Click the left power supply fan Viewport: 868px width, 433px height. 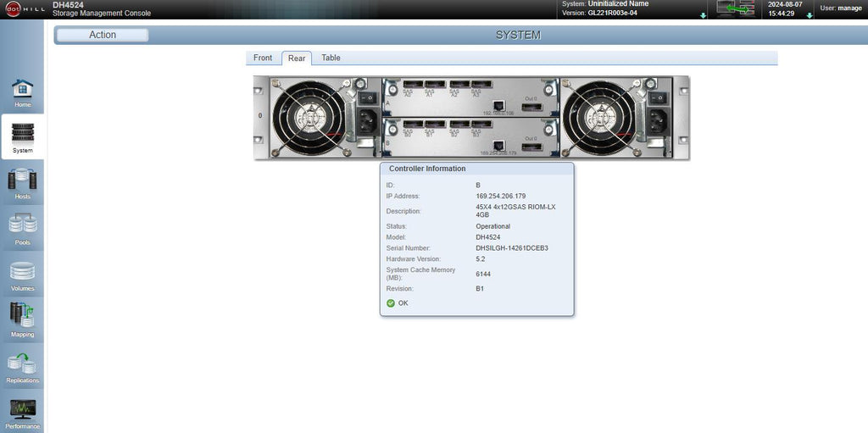click(x=309, y=118)
